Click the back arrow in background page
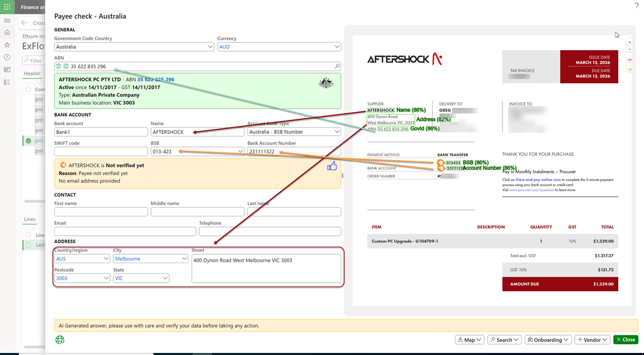The image size is (644, 355). [24, 23]
